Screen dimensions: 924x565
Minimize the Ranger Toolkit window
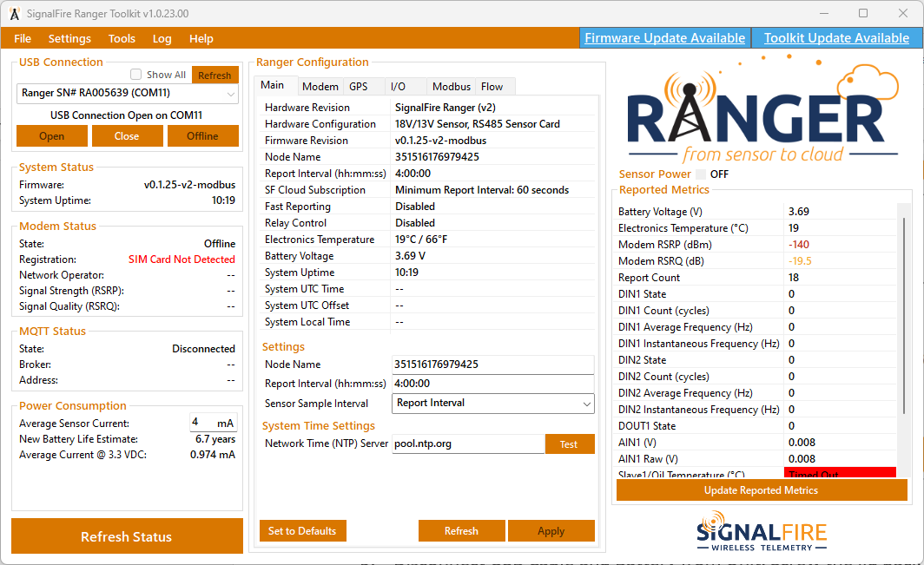point(824,13)
